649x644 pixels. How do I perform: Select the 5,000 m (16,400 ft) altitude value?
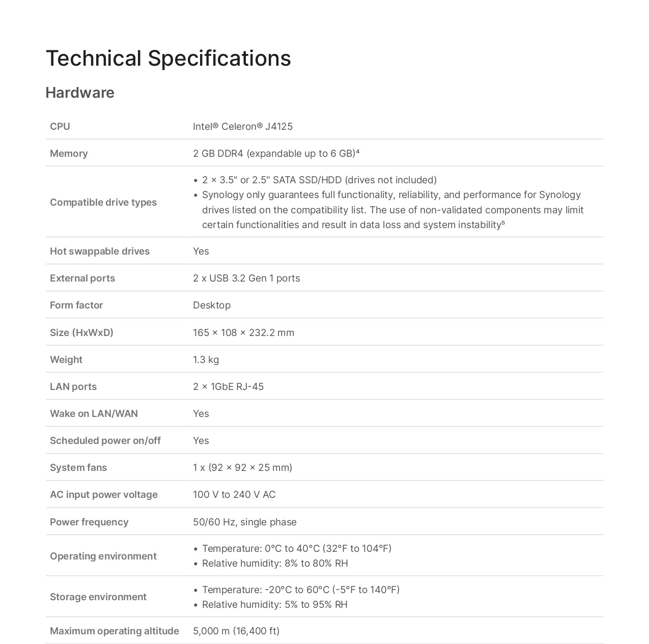click(x=236, y=631)
